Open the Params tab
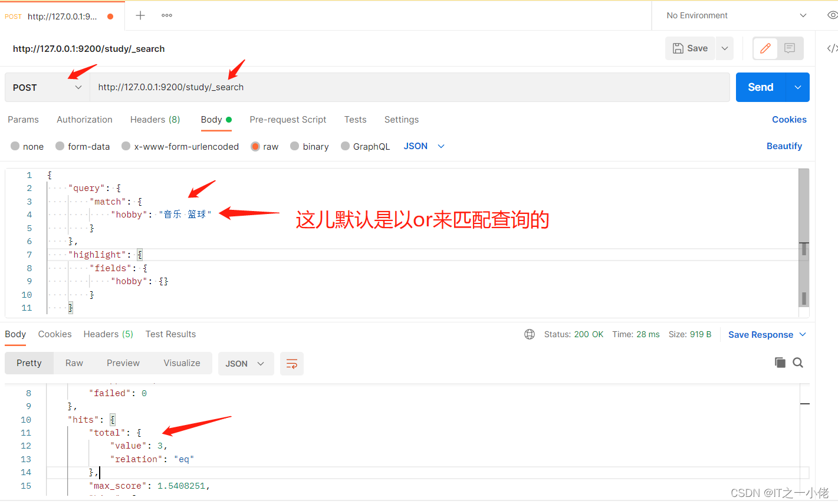Image resolution: width=838 pixels, height=504 pixels. (23, 120)
